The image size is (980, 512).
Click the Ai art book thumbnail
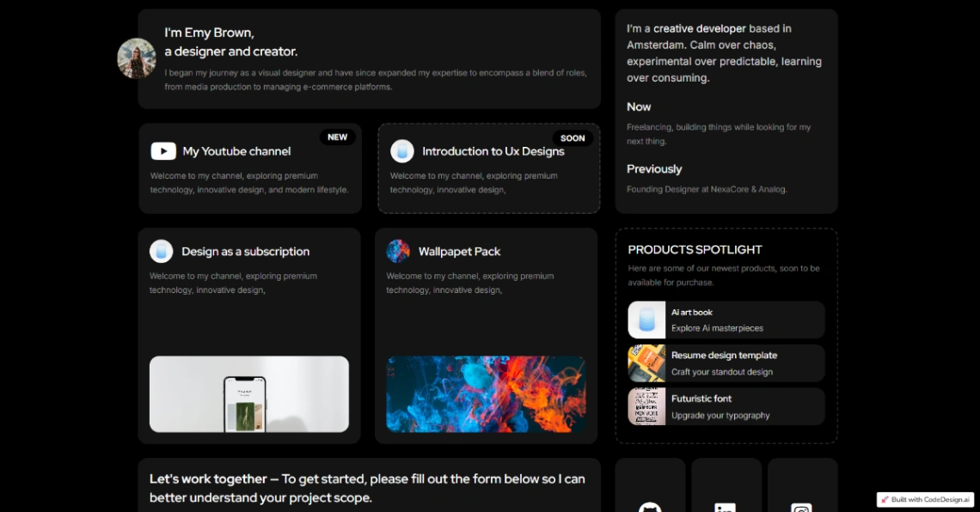(x=646, y=320)
